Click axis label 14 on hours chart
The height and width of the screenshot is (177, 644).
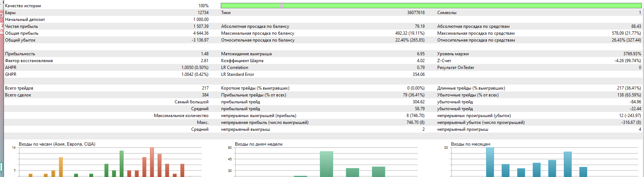coord(14,148)
